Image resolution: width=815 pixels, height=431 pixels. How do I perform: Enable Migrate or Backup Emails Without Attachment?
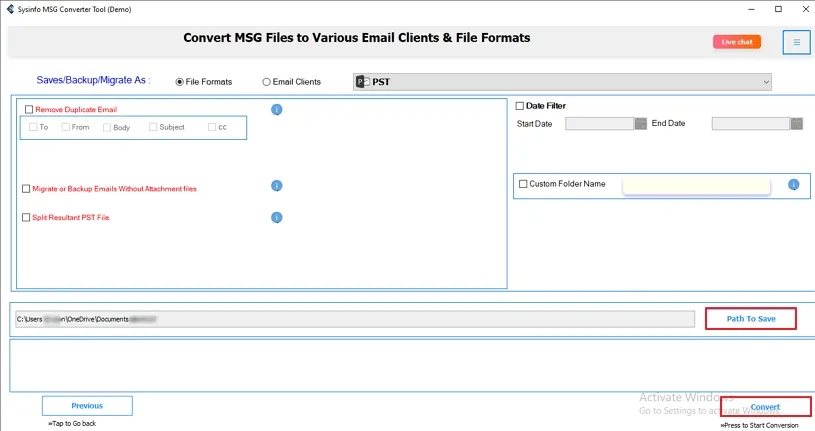(x=26, y=189)
